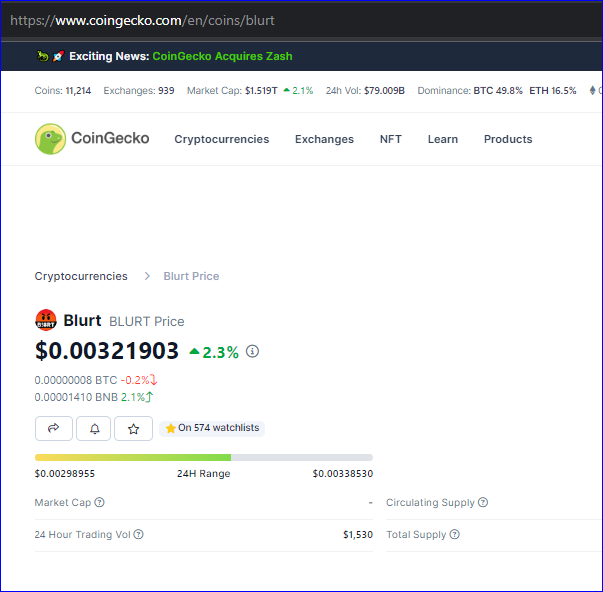Click the Cryptocurrencies breadcrumb link

coord(81,276)
